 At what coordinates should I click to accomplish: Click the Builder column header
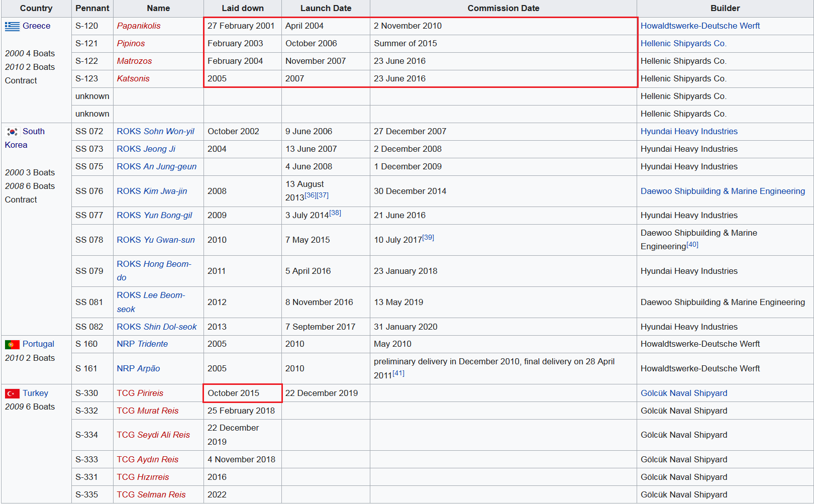(x=725, y=9)
